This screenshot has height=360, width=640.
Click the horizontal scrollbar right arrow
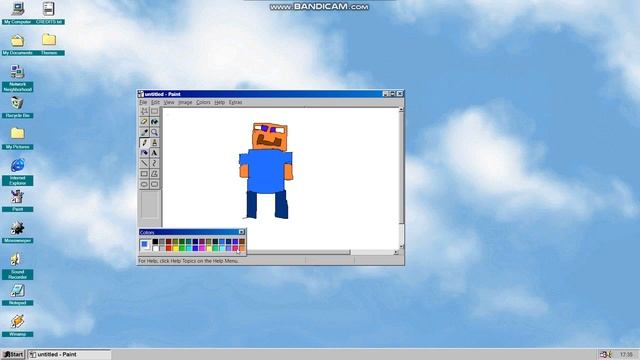(396, 252)
